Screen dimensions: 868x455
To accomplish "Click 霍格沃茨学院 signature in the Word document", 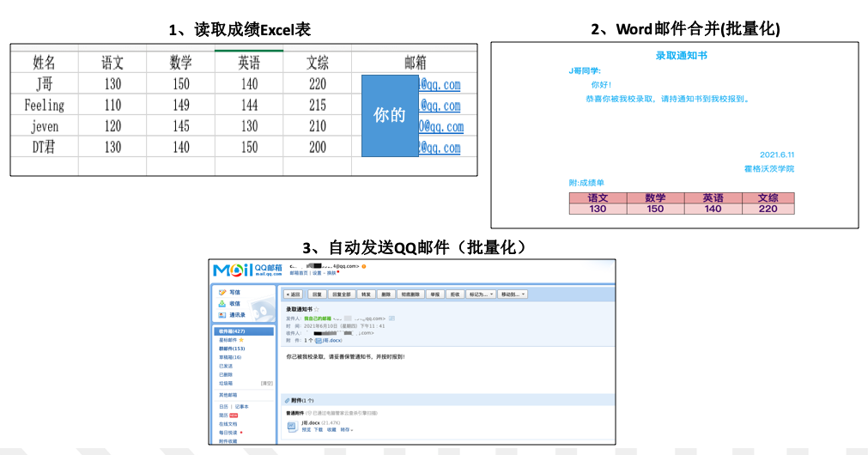I will click(x=769, y=169).
